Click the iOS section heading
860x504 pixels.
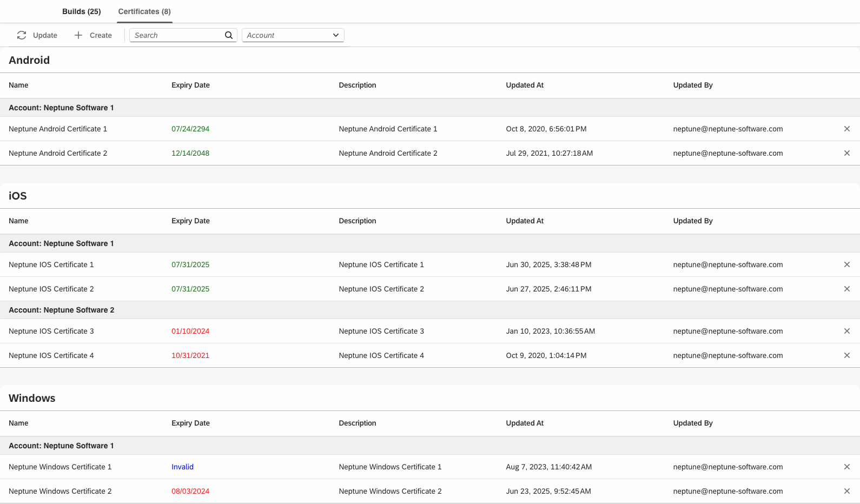[x=18, y=196]
